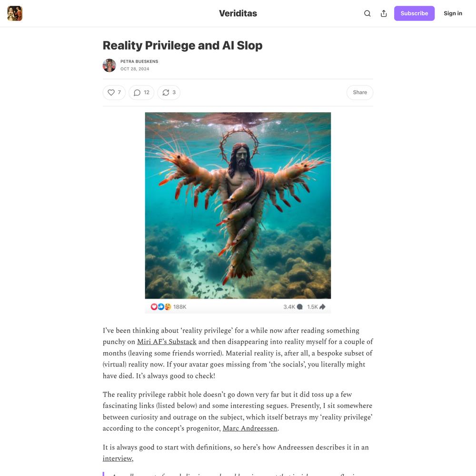
Task: Subscribe to Veriditas using purple button
Action: (414, 13)
